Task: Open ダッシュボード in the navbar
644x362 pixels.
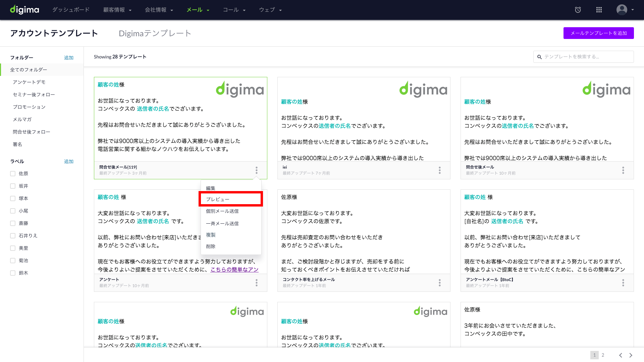Action: (x=71, y=10)
